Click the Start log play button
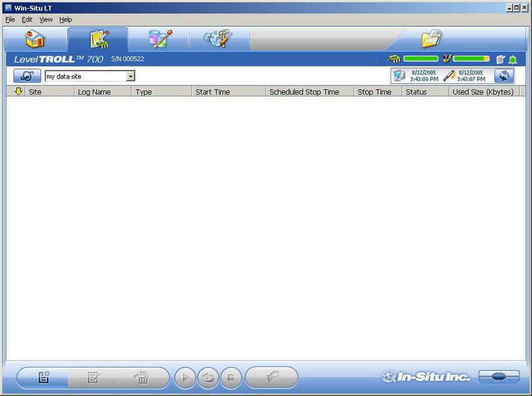This screenshot has width=532, height=396. pyautogui.click(x=185, y=378)
